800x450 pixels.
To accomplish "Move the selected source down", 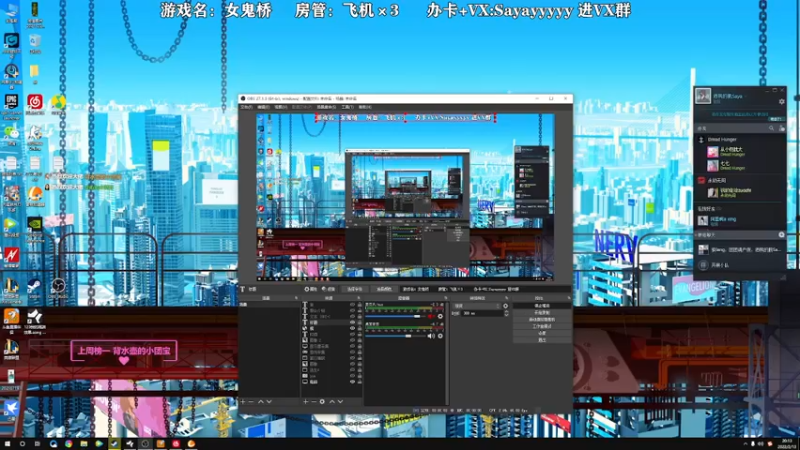I will pos(340,402).
